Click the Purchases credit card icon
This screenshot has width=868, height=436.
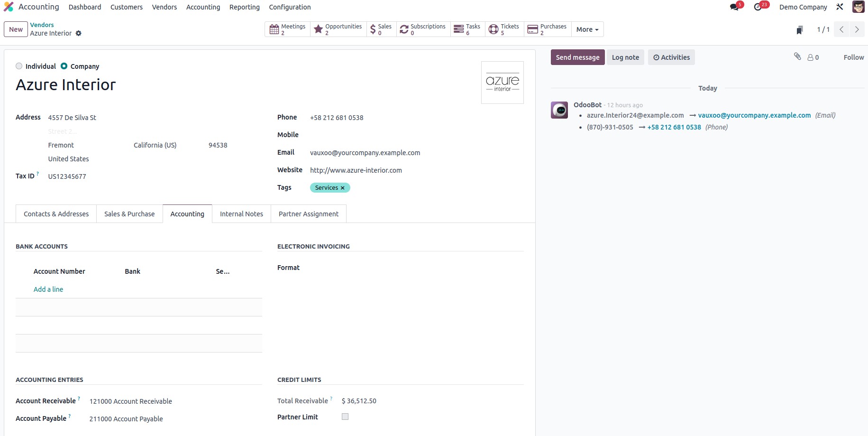click(533, 29)
